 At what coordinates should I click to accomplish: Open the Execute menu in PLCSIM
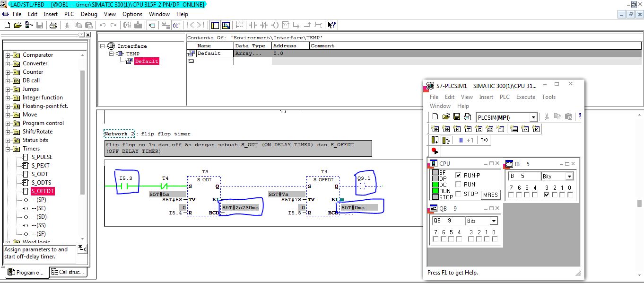(x=526, y=97)
